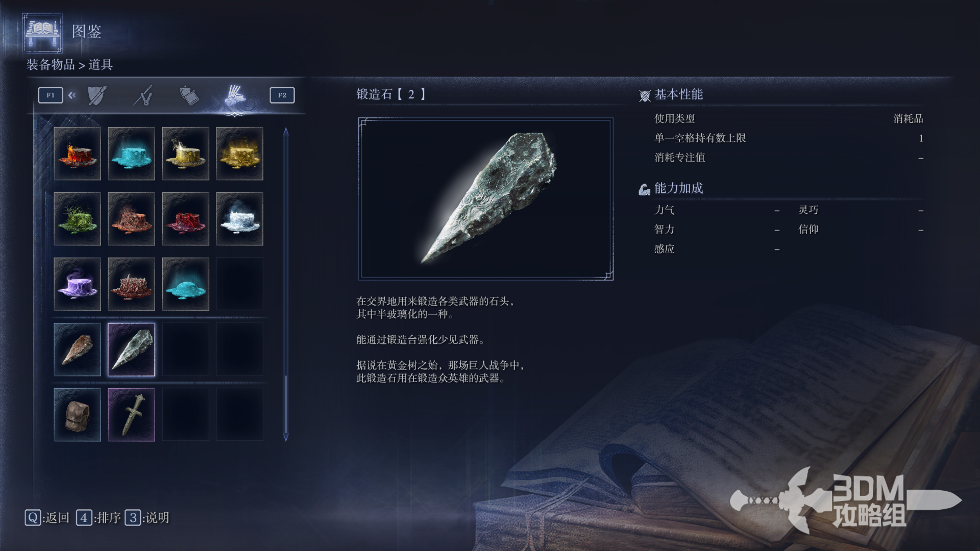
Task: Choose the yellow lightning grease item
Action: tap(185, 154)
